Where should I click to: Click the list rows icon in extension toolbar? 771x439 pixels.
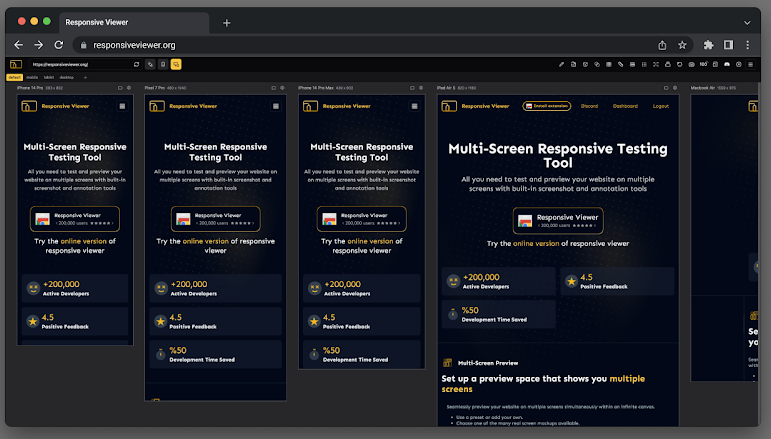[x=644, y=64]
